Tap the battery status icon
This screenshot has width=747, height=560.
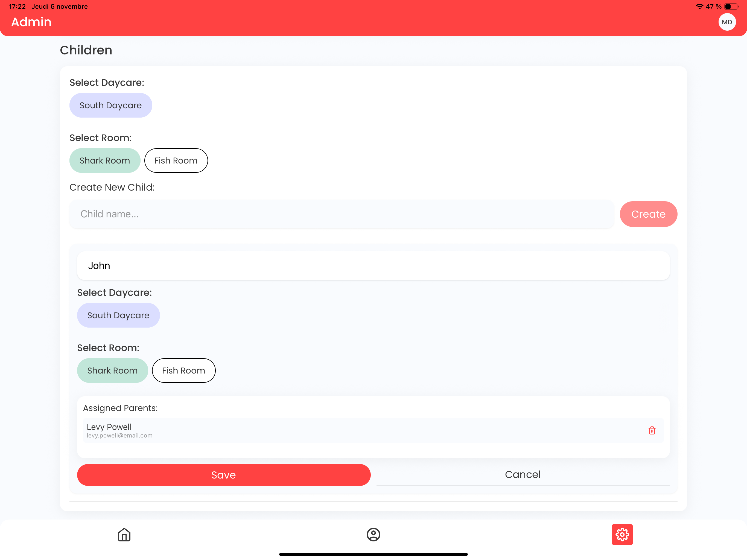[x=731, y=6]
